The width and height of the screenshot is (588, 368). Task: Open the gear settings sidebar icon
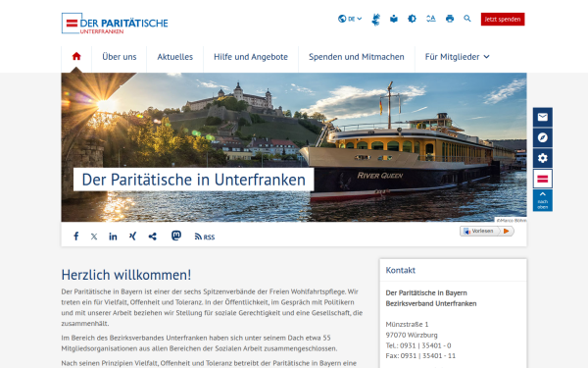(x=543, y=158)
